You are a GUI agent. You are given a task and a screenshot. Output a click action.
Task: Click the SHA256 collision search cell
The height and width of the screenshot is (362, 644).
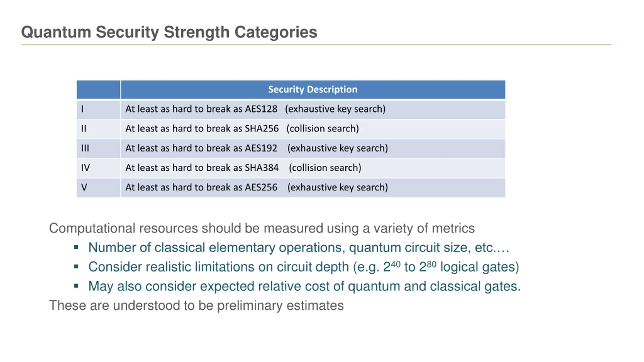(x=313, y=129)
